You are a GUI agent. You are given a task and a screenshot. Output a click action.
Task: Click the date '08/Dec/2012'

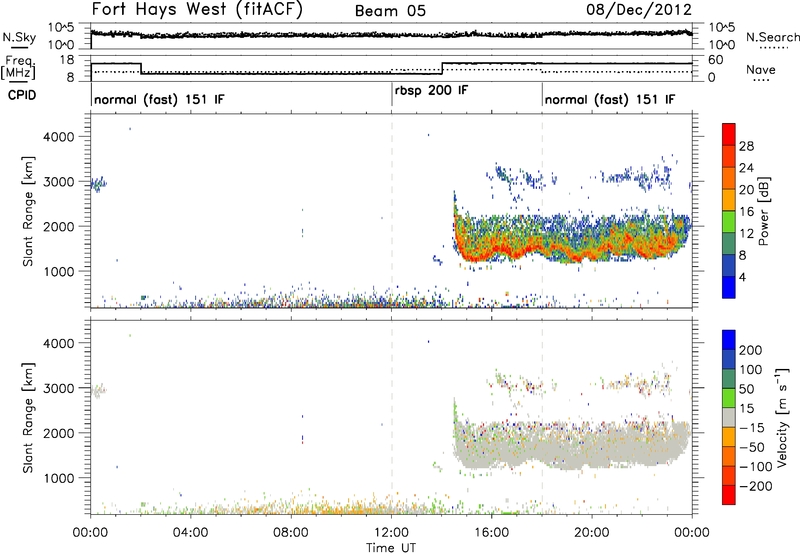click(x=639, y=10)
